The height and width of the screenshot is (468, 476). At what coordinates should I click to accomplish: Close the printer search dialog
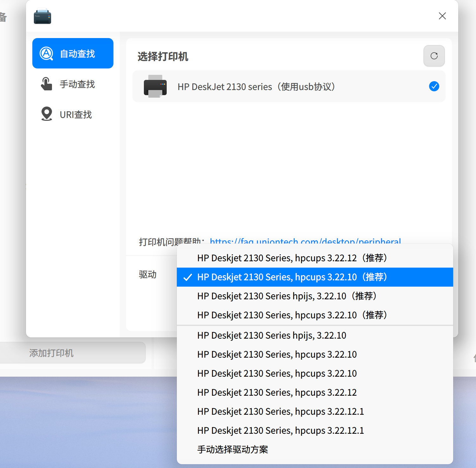tap(442, 16)
